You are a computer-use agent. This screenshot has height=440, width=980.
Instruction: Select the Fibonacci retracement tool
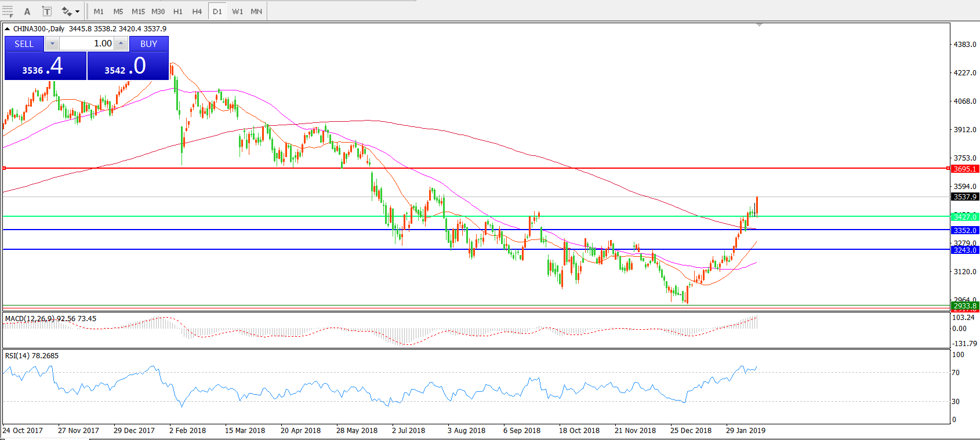click(8, 11)
